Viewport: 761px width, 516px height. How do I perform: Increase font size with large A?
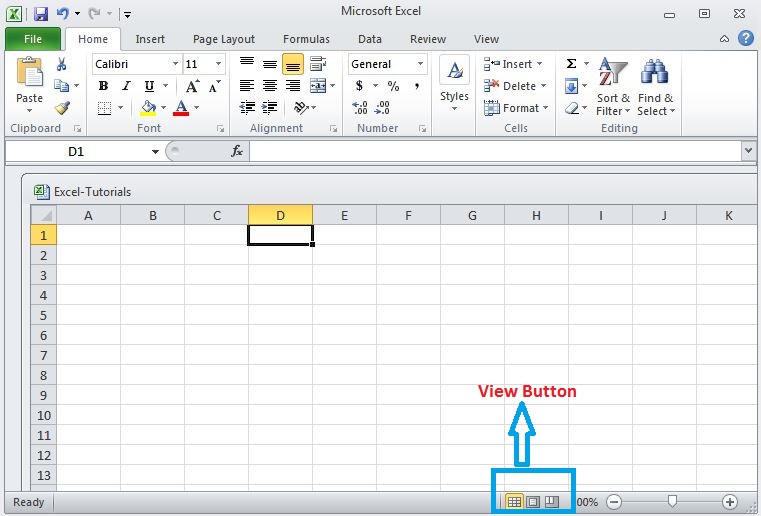pyautogui.click(x=192, y=86)
